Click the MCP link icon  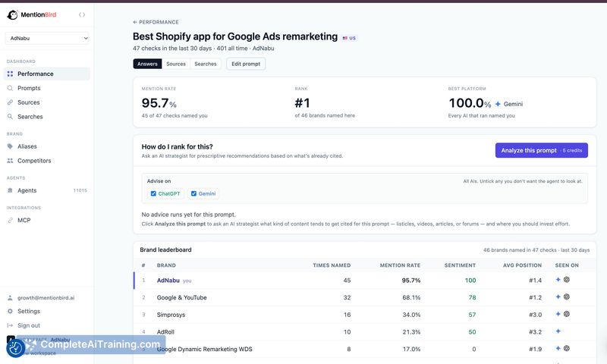10,221
